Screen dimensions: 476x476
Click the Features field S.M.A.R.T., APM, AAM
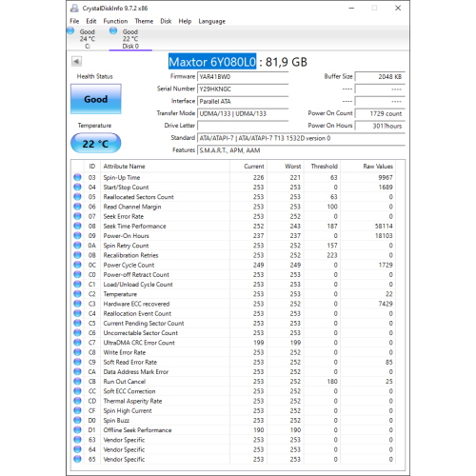tap(301, 150)
